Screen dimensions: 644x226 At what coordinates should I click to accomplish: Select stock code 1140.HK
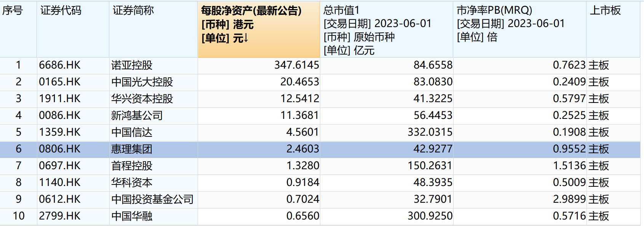(x=60, y=183)
